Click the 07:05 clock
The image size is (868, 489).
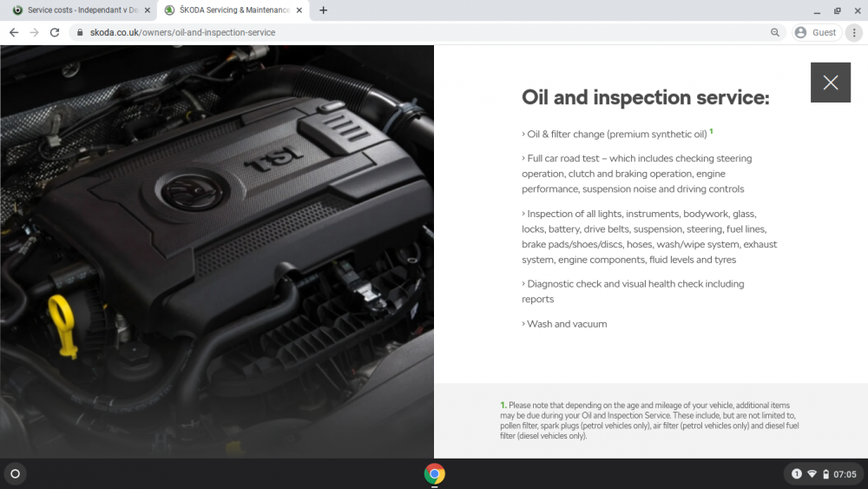(x=845, y=474)
